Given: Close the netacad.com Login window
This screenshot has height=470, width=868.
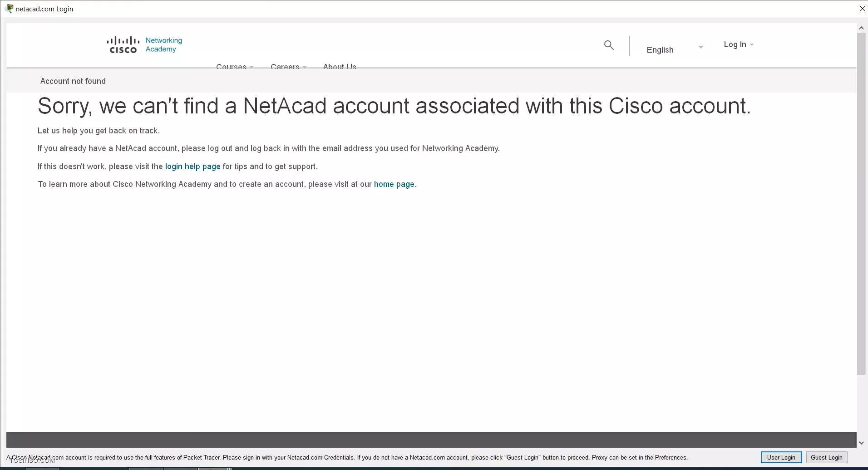Looking at the screenshot, I should pos(862,9).
